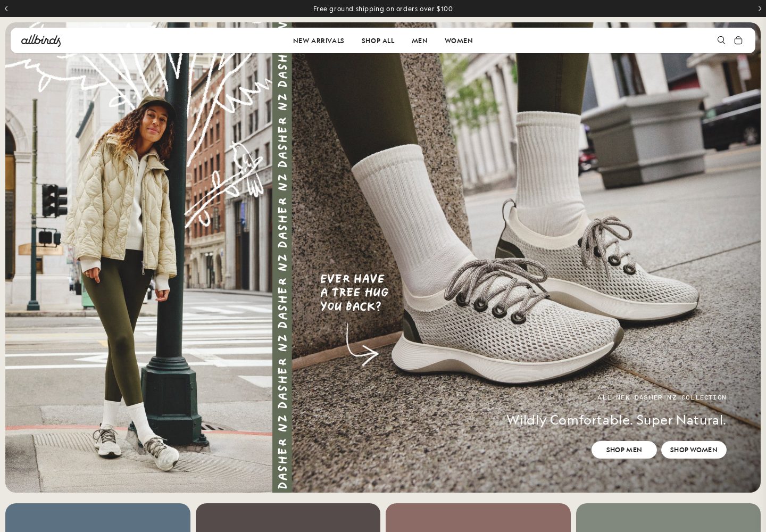Open the Shop All menu
Viewport: 766px width, 532px height.
tap(378, 41)
